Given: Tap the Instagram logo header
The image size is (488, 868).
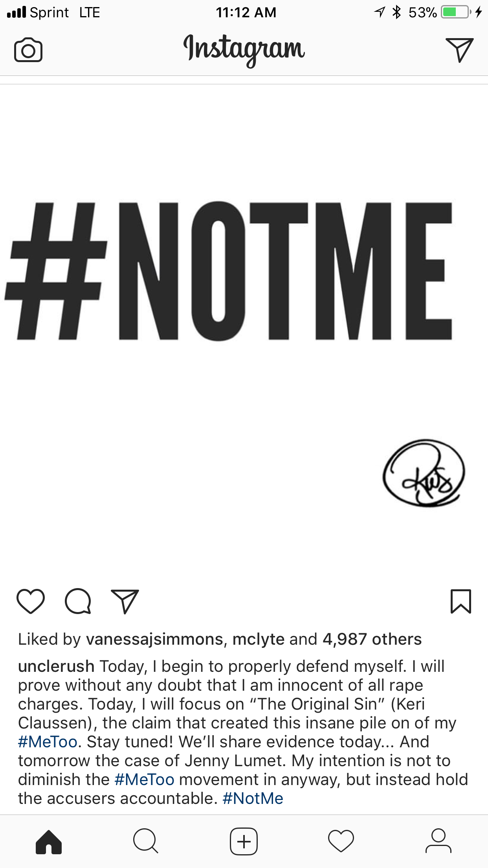Looking at the screenshot, I should (244, 50).
